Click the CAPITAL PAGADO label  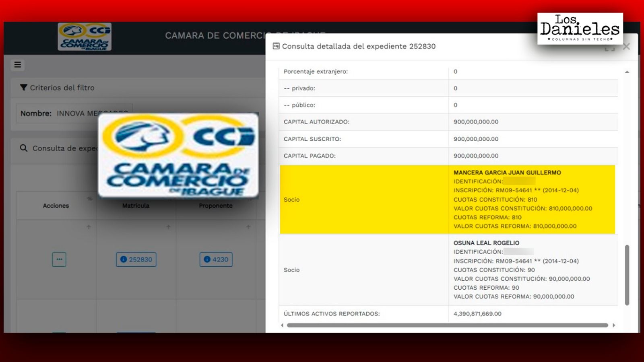310,156
